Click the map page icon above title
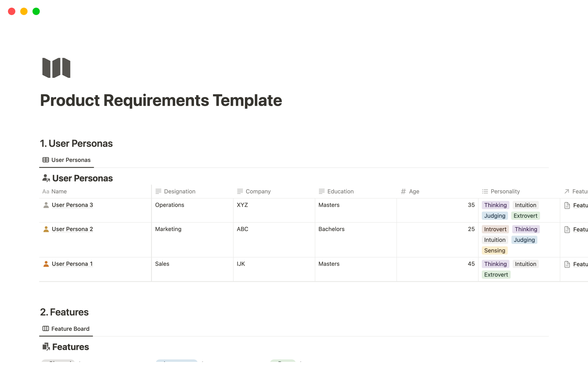 coord(56,68)
